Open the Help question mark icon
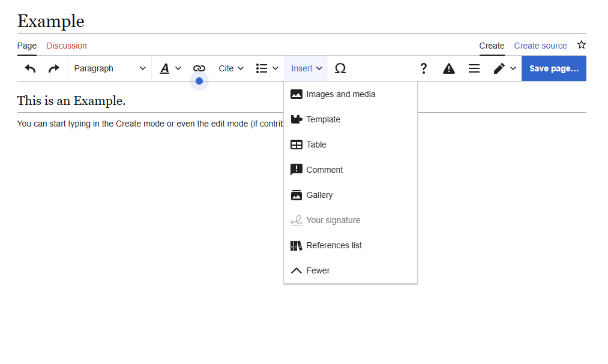This screenshot has width=608, height=364. coord(423,68)
